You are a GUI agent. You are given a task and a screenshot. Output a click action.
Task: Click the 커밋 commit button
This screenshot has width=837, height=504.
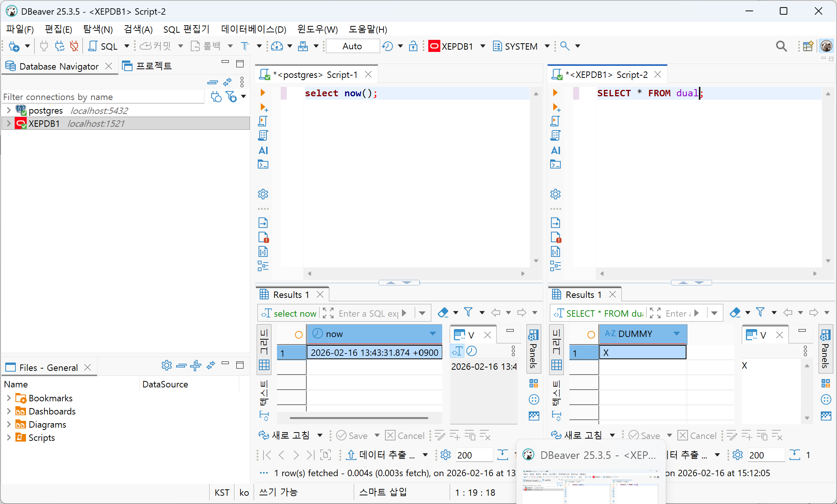[156, 46]
